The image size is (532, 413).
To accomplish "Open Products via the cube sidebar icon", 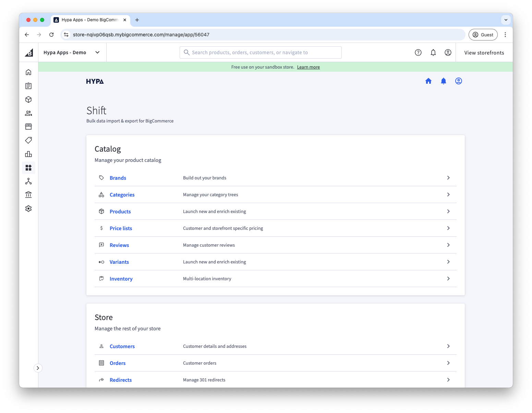I will tap(28, 99).
